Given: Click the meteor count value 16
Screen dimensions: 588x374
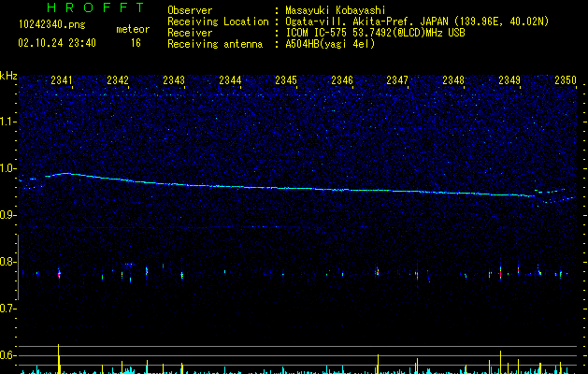Looking at the screenshot, I should pyautogui.click(x=136, y=43).
